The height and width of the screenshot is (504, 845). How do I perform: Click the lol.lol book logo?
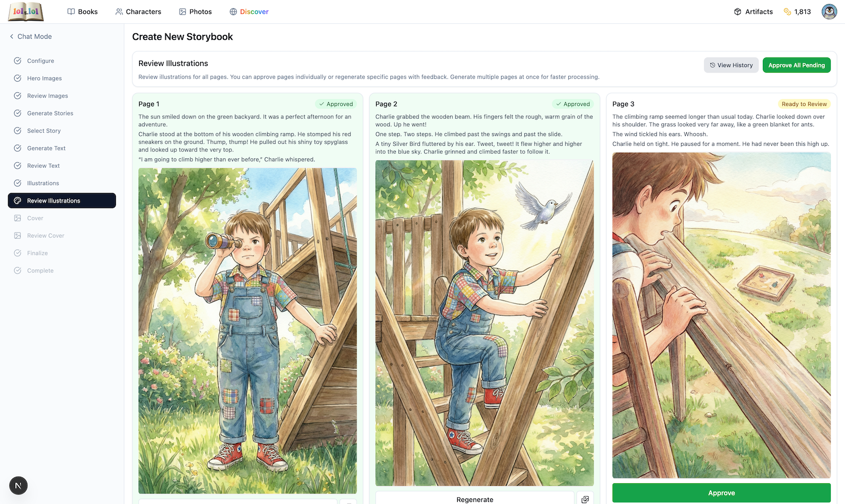tap(26, 12)
